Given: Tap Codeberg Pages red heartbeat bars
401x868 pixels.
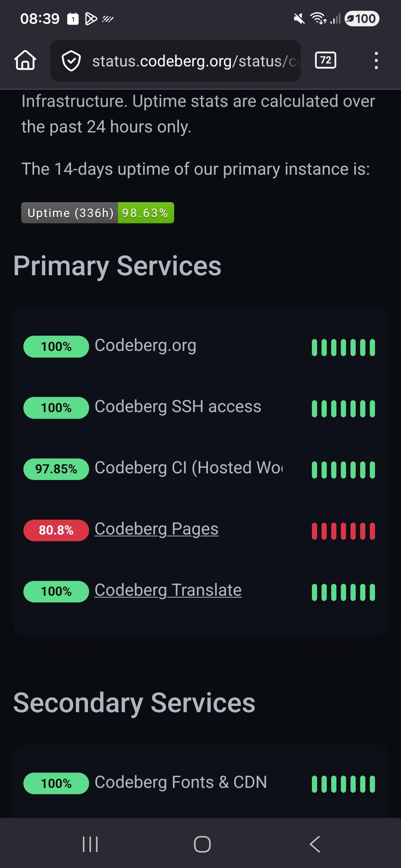Looking at the screenshot, I should pos(343,531).
